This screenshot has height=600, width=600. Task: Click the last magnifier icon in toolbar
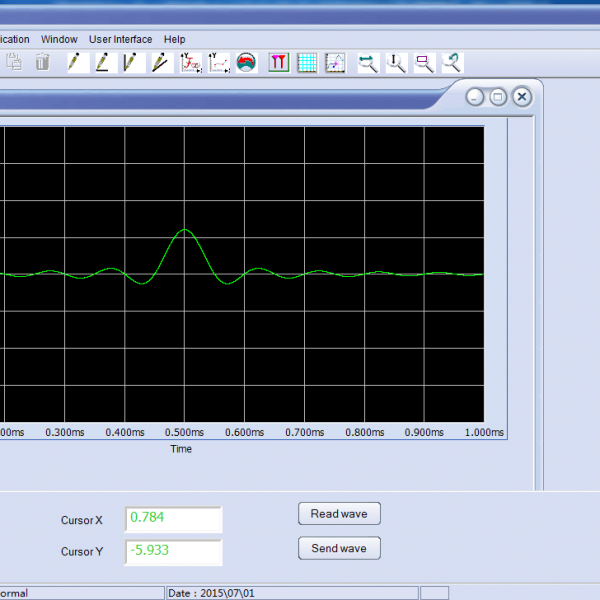pyautogui.click(x=452, y=62)
